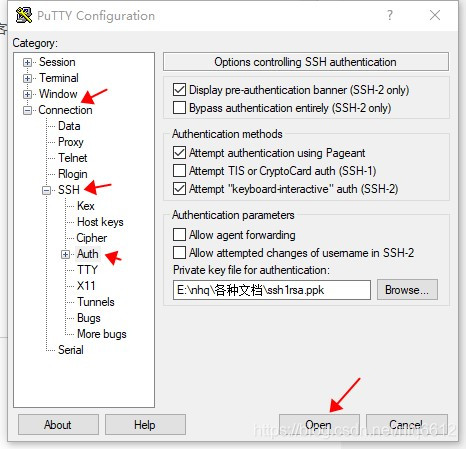The image size is (466, 449).
Task: Expand the Session category node
Action: click(28, 62)
